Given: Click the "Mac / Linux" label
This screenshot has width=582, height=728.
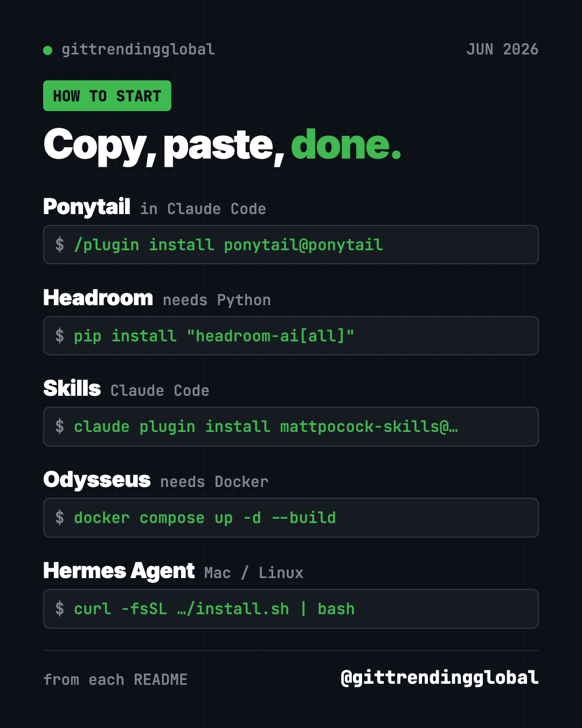Looking at the screenshot, I should (254, 573).
